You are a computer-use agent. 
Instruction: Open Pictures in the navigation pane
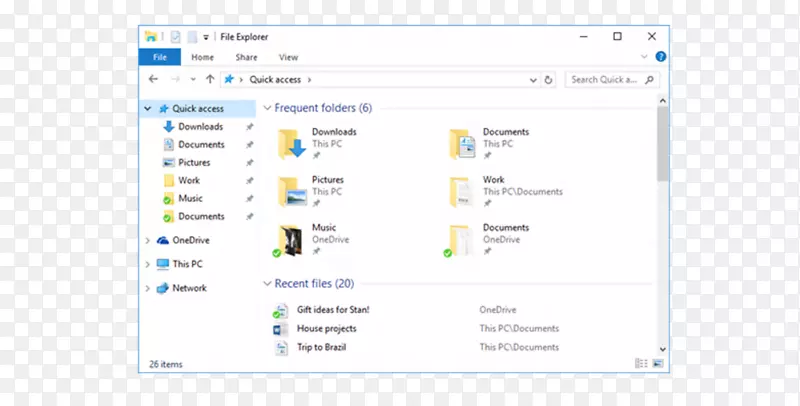pyautogui.click(x=194, y=162)
